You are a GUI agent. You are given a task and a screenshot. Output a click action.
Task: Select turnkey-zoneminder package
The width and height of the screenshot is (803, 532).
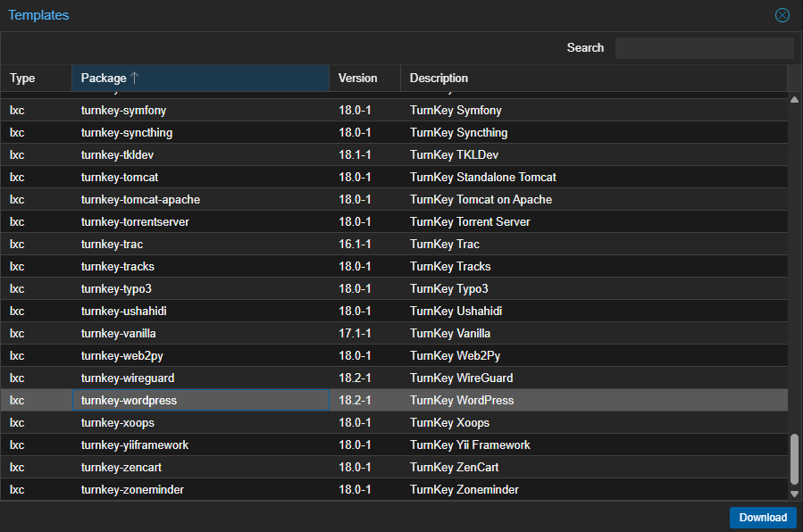coord(132,490)
